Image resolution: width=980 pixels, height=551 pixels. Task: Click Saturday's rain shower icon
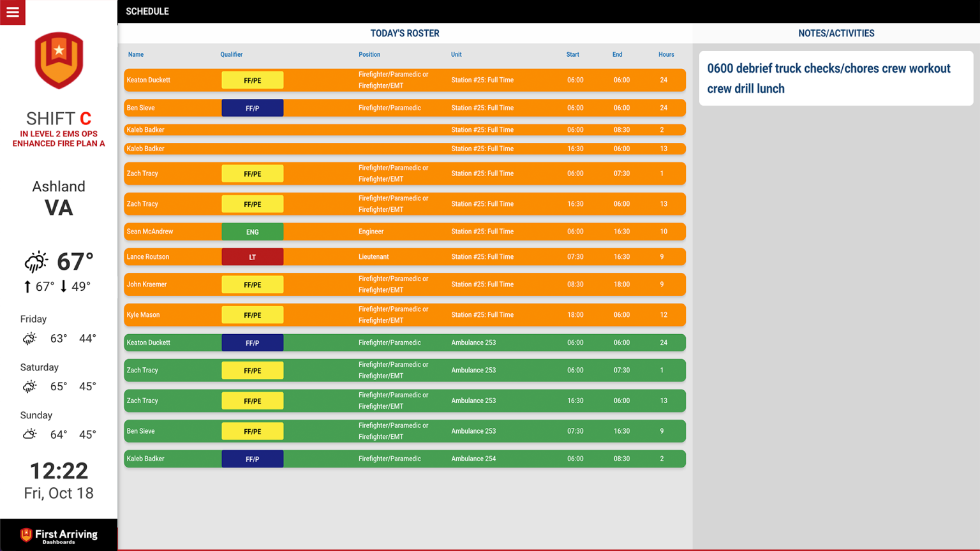tap(29, 386)
